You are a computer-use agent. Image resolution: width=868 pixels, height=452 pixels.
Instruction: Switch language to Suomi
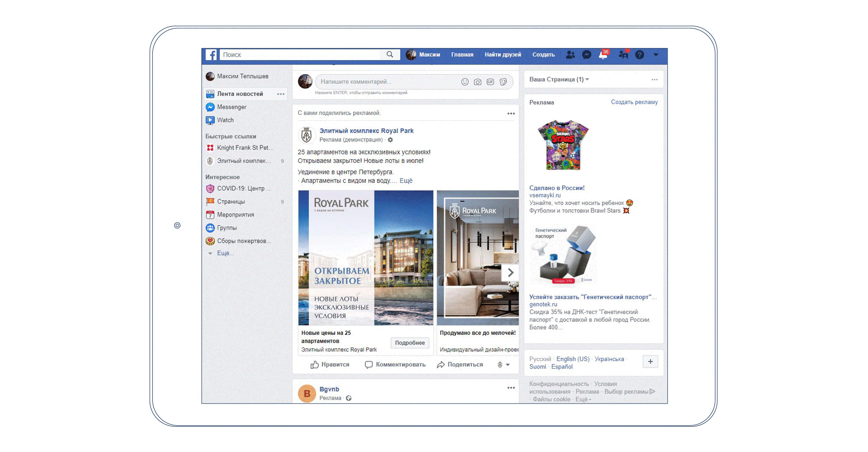(538, 367)
